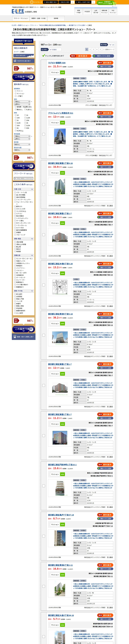Viewport: 129px width, 644px height.
Task: Open 東京都江東区亀戸7丁目37-14 listing link
Action: click(61, 515)
